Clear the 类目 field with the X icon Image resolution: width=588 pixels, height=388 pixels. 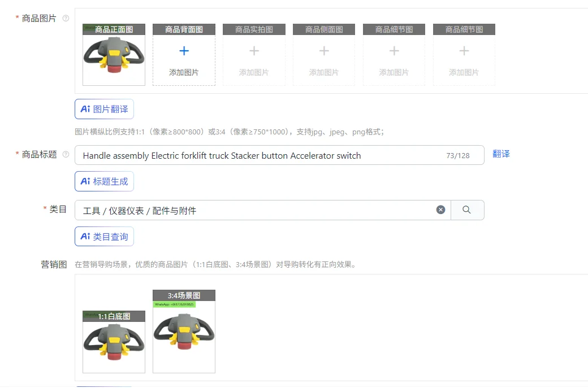tap(440, 210)
